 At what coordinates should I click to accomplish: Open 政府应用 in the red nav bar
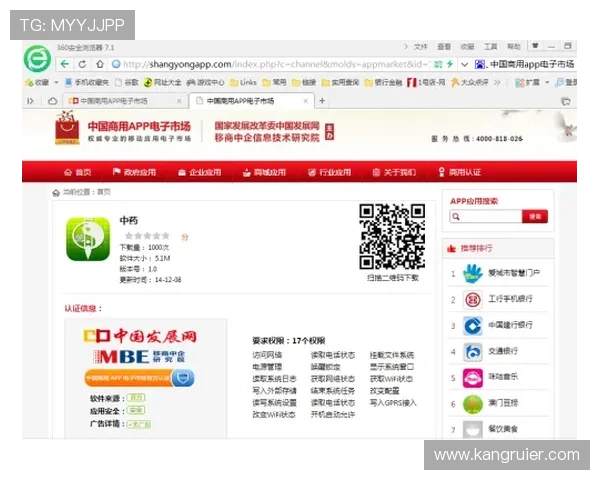134,172
